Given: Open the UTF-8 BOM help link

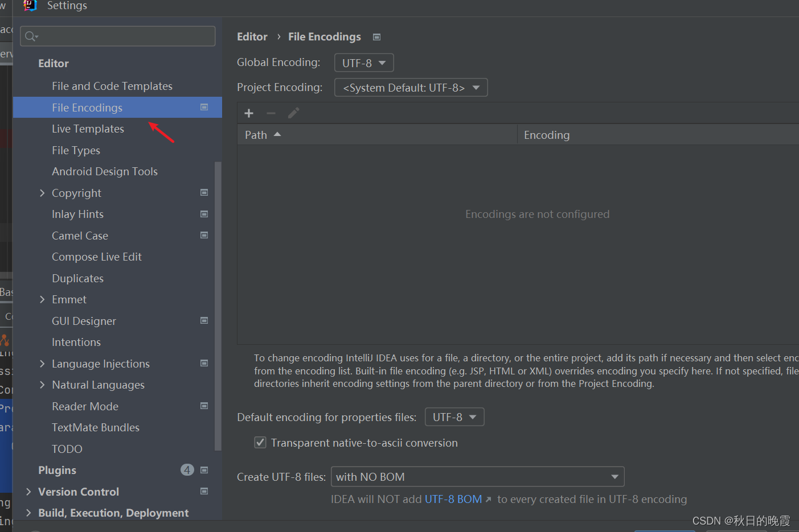Looking at the screenshot, I should coord(453,499).
